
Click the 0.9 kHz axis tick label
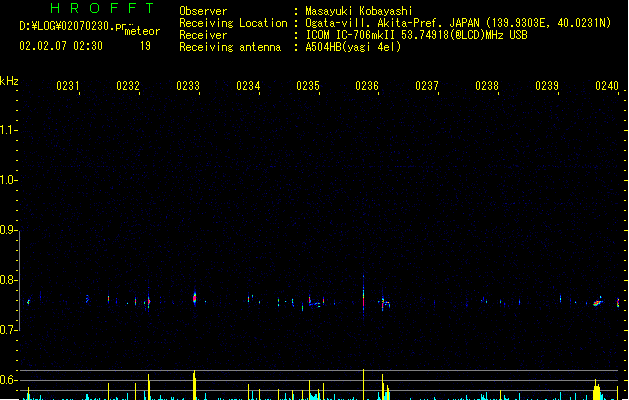tap(8, 230)
